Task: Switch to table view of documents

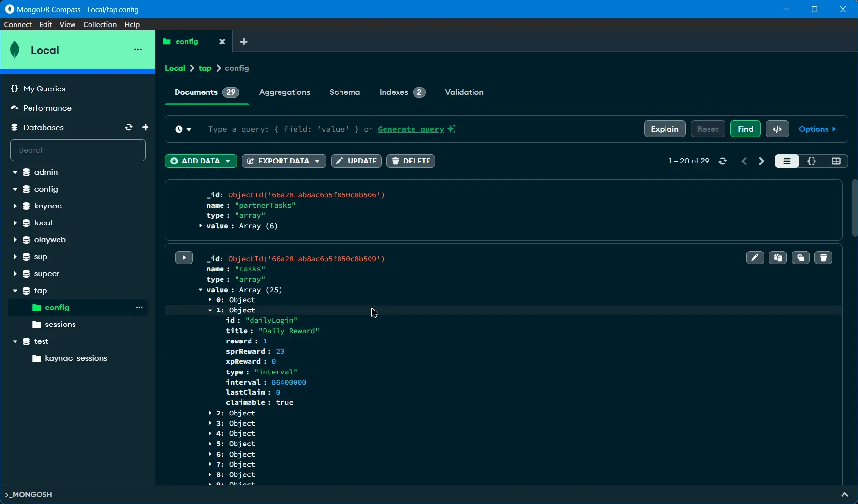Action: [836, 161]
